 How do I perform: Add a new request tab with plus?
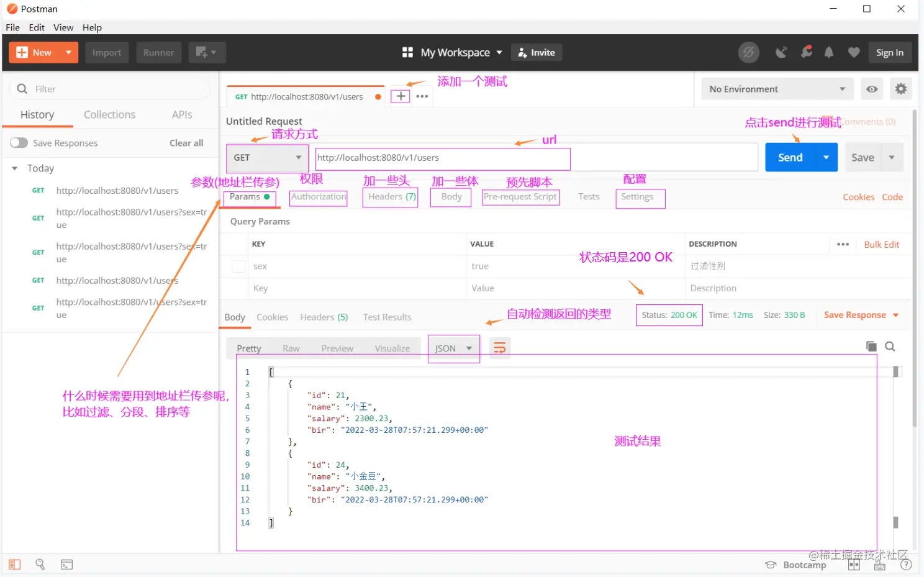[x=401, y=96]
